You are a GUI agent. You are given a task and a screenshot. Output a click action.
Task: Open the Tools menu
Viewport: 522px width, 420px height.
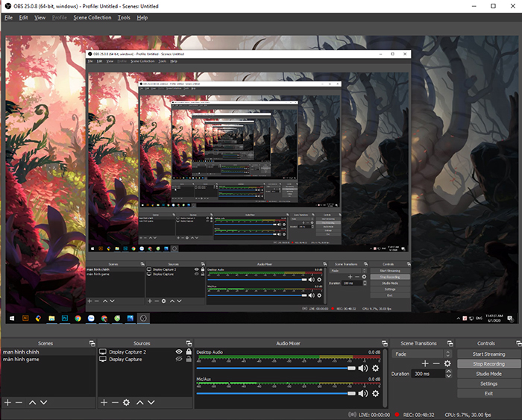click(124, 17)
